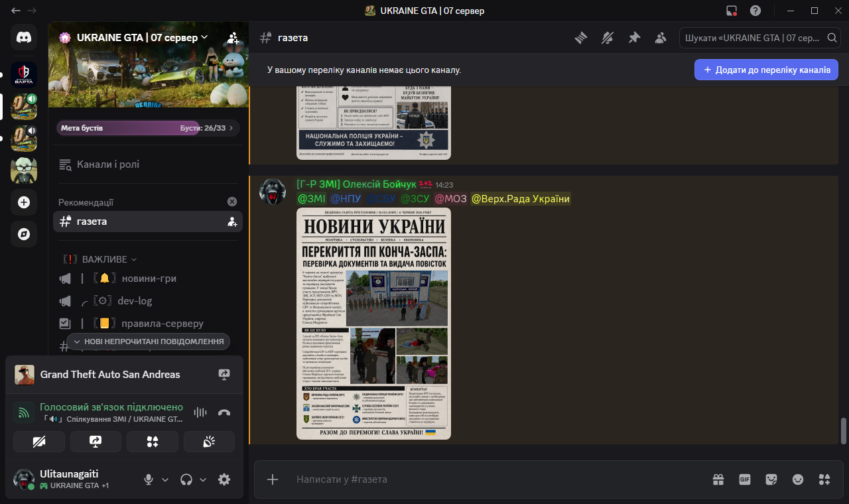The width and height of the screenshot is (849, 504).
Task: Open the НОВИНИ УКРАЇНИ newspaper image
Action: [373, 324]
